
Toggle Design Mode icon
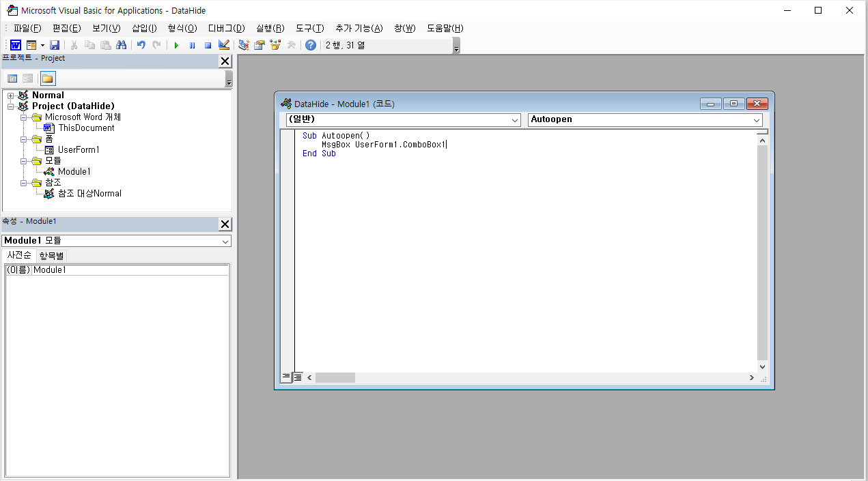224,45
